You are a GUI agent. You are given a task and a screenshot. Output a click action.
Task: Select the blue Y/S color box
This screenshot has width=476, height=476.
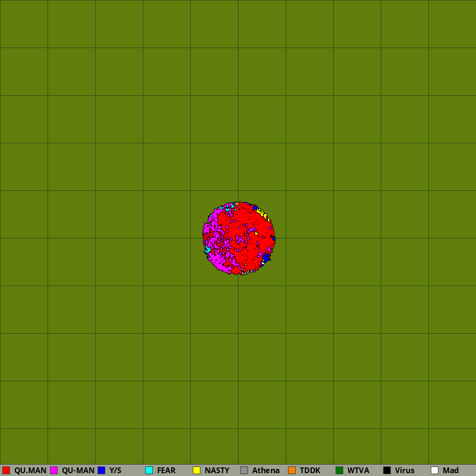[101, 470]
